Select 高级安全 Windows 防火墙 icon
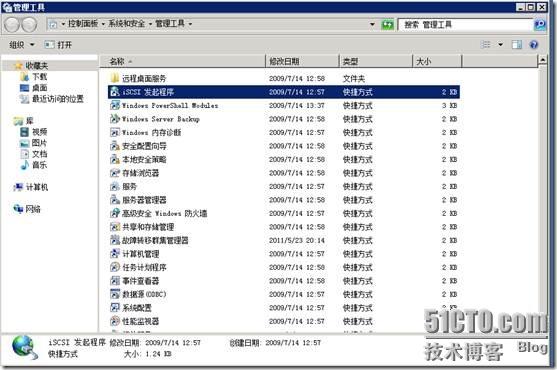Image resolution: width=557 pixels, height=370 pixels. pyautogui.click(x=114, y=213)
